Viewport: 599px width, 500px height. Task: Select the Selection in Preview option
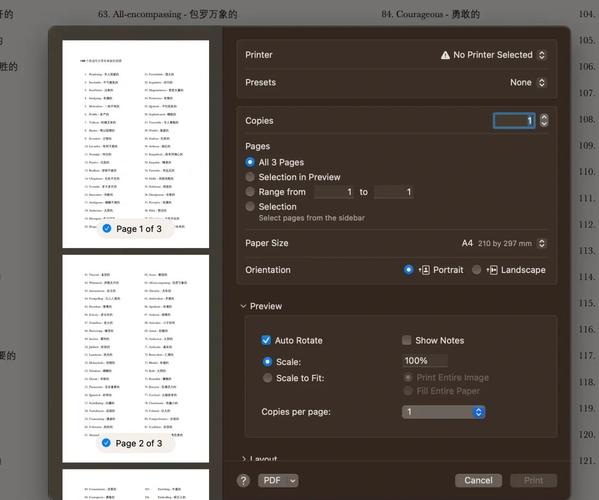point(250,177)
